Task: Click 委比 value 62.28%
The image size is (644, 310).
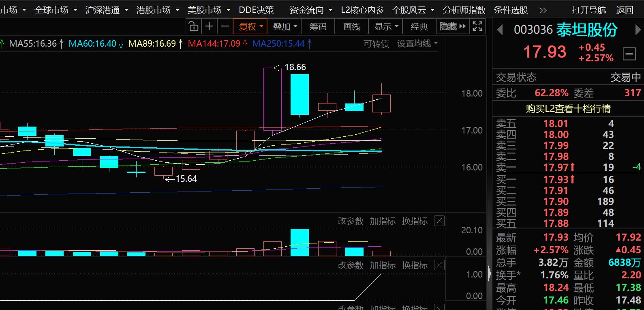Action: click(x=552, y=93)
